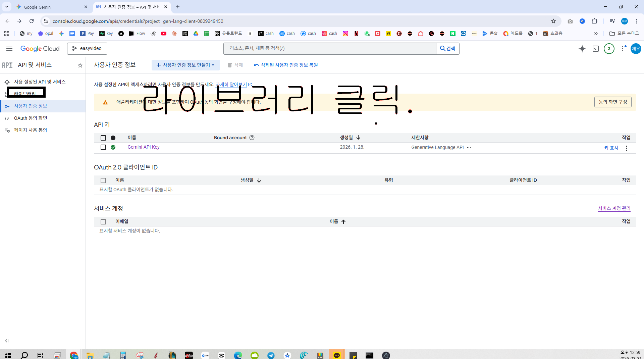The height and width of the screenshot is (359, 644).
Task: Open the easyvideo project selector
Action: point(87,49)
